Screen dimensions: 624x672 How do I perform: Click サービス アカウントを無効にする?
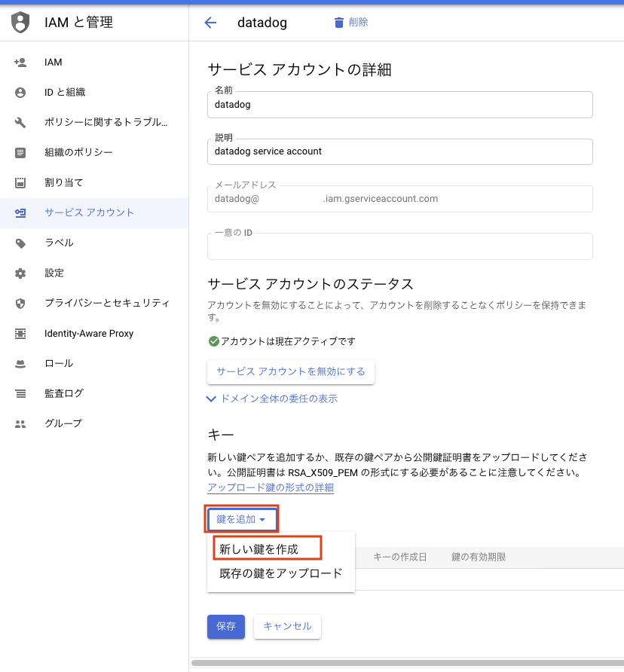pos(290,371)
